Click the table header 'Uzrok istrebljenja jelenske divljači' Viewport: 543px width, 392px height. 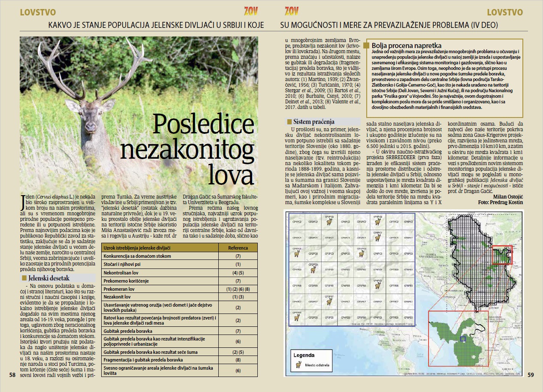pos(137,248)
